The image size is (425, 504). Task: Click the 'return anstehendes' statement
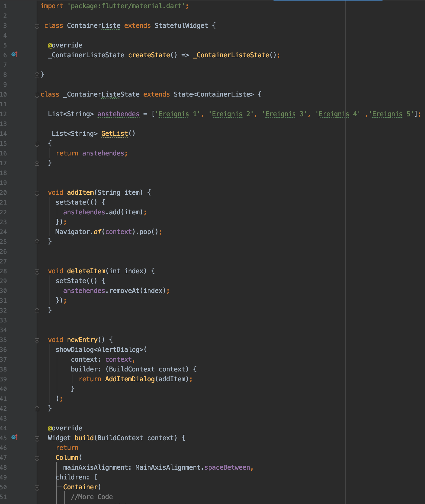click(x=92, y=153)
